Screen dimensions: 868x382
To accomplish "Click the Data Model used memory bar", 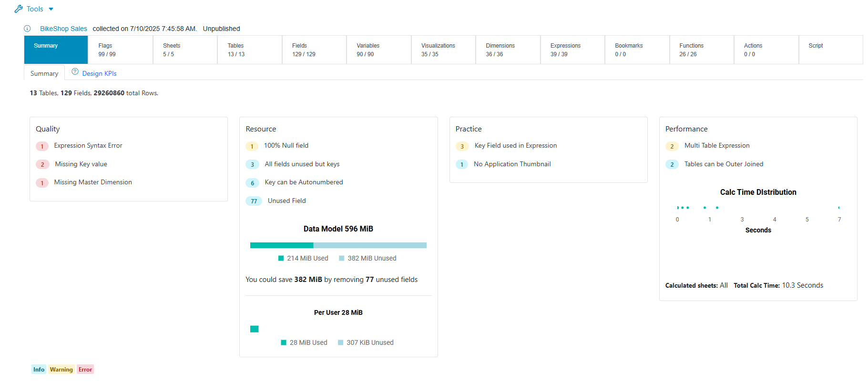I will 281,245.
